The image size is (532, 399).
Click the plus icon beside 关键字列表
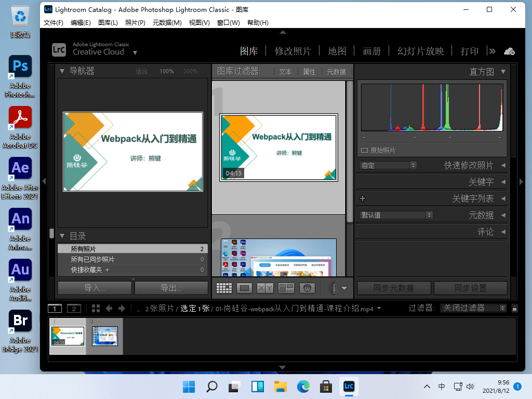point(363,198)
